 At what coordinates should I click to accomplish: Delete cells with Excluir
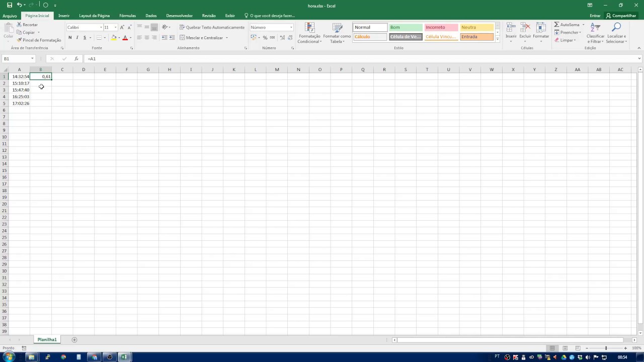coord(525,32)
